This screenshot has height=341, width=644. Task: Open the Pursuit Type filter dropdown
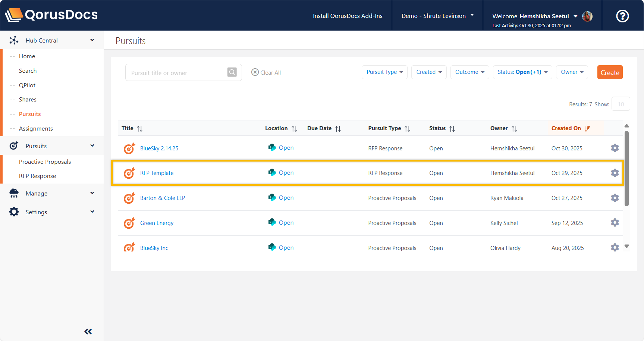[x=384, y=72]
